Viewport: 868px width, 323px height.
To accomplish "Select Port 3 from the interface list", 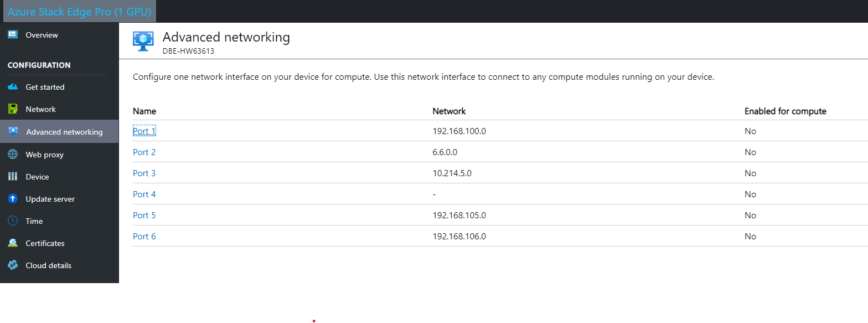I will pyautogui.click(x=144, y=173).
